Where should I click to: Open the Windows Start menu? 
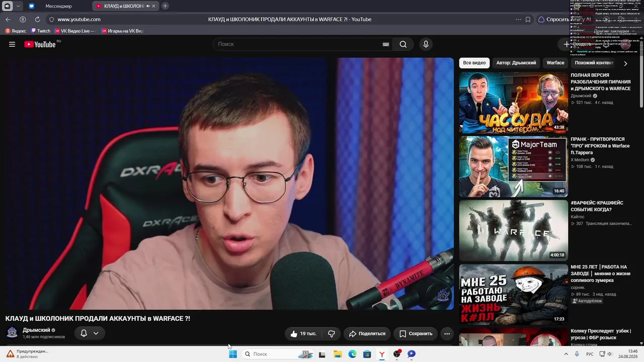pos(233,354)
